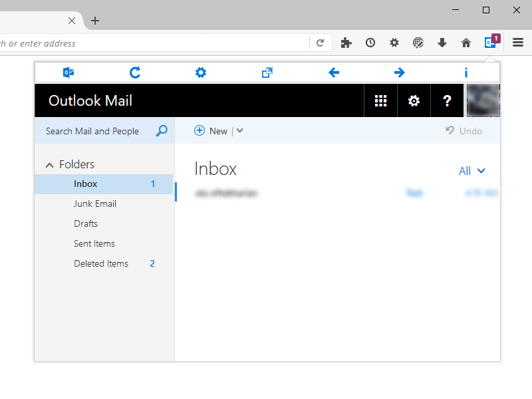Open the blue info icon
The width and height of the screenshot is (532, 399).
click(x=466, y=72)
